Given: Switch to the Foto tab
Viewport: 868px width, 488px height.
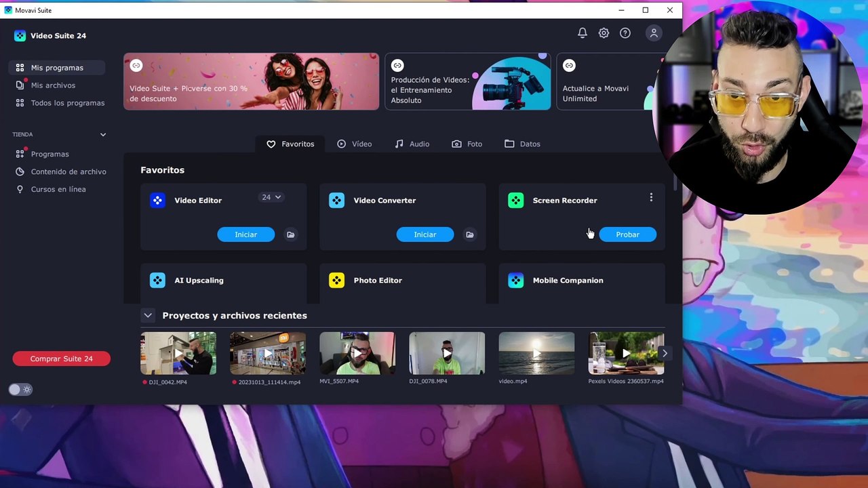Looking at the screenshot, I should (467, 144).
